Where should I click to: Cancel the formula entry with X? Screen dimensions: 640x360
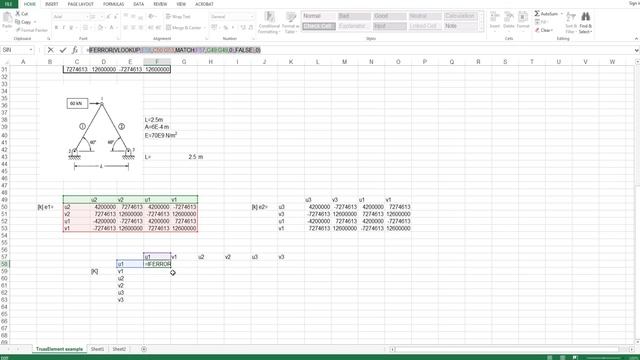click(51, 50)
